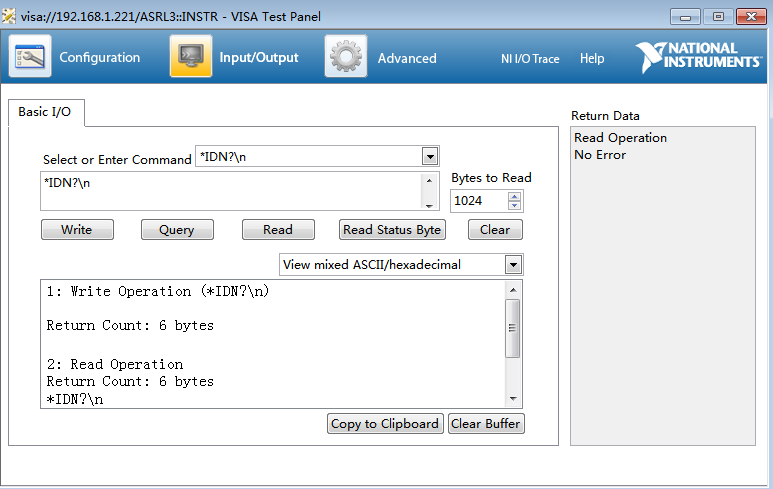Click the Bytes to Read field
Screen dimensions: 773x489
pos(479,201)
